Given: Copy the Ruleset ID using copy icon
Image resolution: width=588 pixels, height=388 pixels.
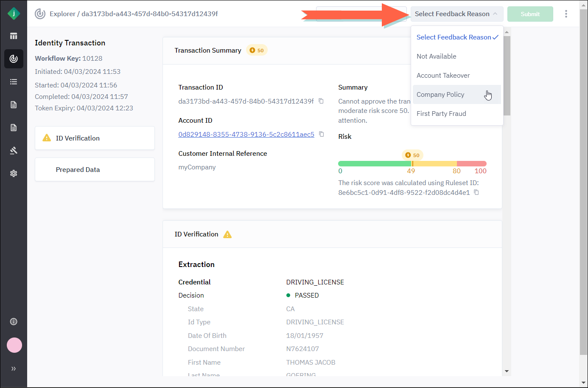Looking at the screenshot, I should point(476,192).
